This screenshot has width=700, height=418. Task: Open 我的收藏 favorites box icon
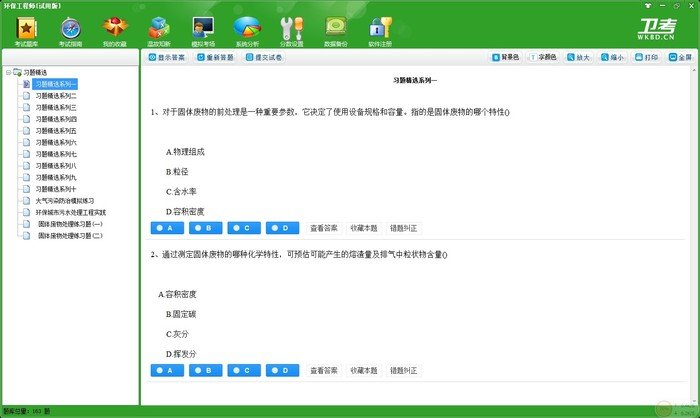point(115,31)
